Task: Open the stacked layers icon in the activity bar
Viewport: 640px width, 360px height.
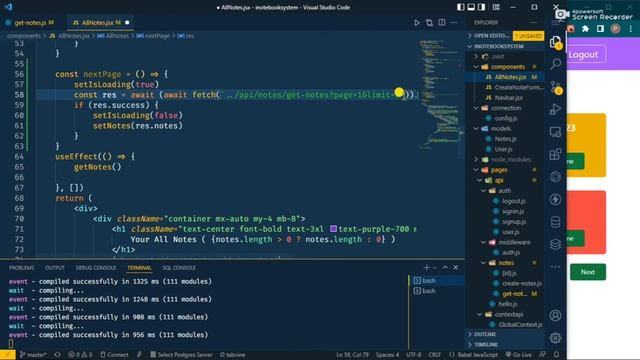Action: 556,244
